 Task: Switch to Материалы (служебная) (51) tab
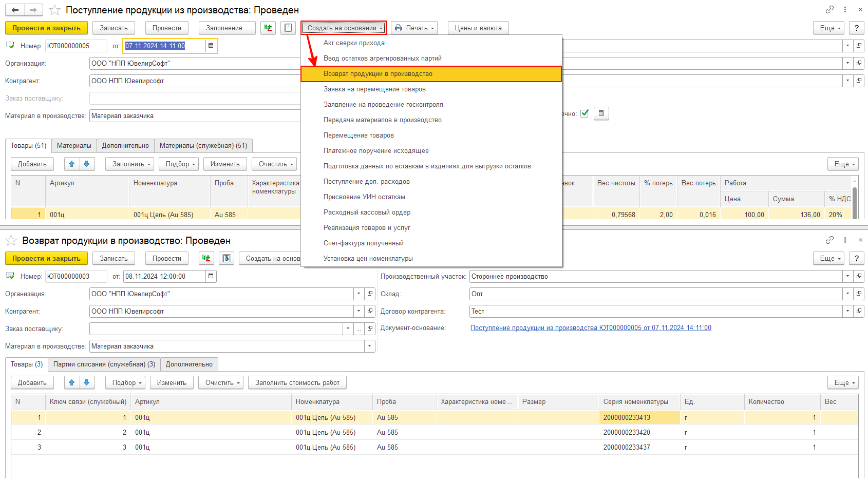pos(203,146)
